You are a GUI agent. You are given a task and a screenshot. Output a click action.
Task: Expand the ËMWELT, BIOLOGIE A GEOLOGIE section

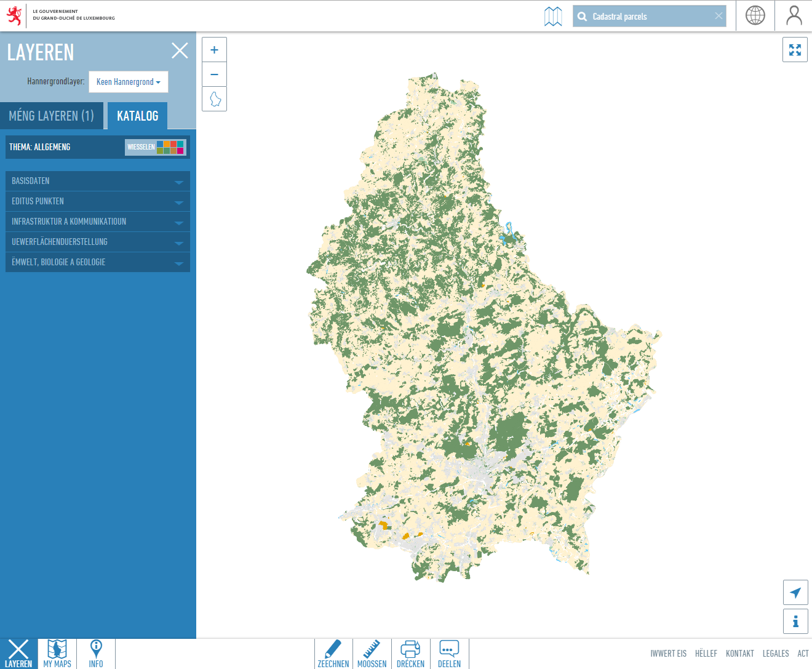[x=97, y=262]
